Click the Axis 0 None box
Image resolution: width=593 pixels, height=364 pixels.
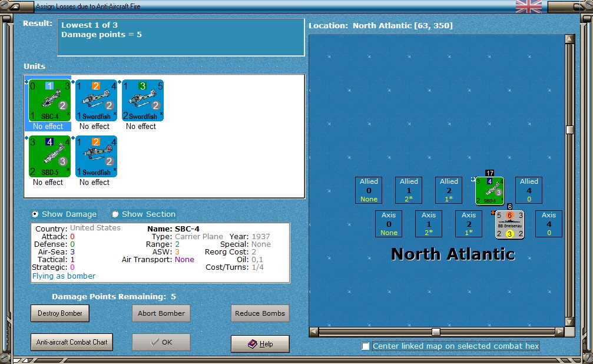click(389, 224)
